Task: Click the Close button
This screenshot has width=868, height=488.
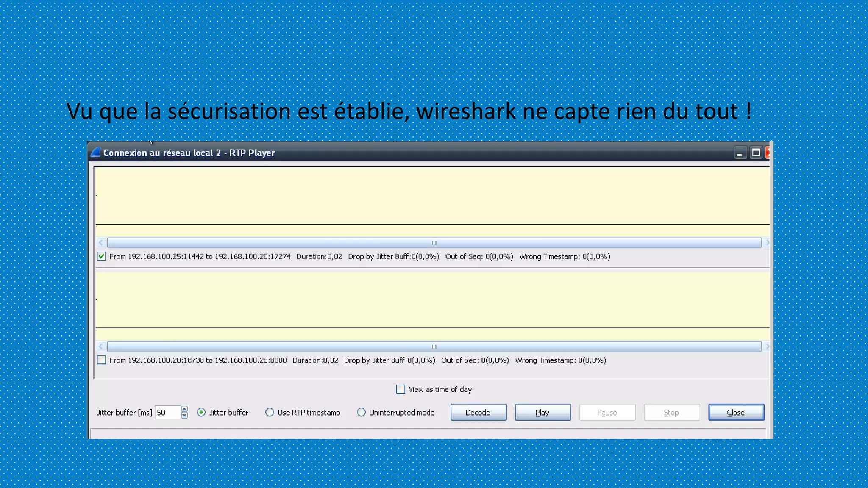Action: [736, 412]
